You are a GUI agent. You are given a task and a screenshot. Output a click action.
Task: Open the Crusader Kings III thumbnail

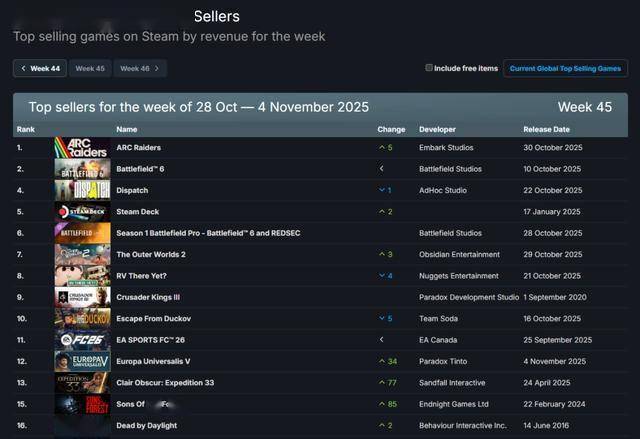coord(82,297)
